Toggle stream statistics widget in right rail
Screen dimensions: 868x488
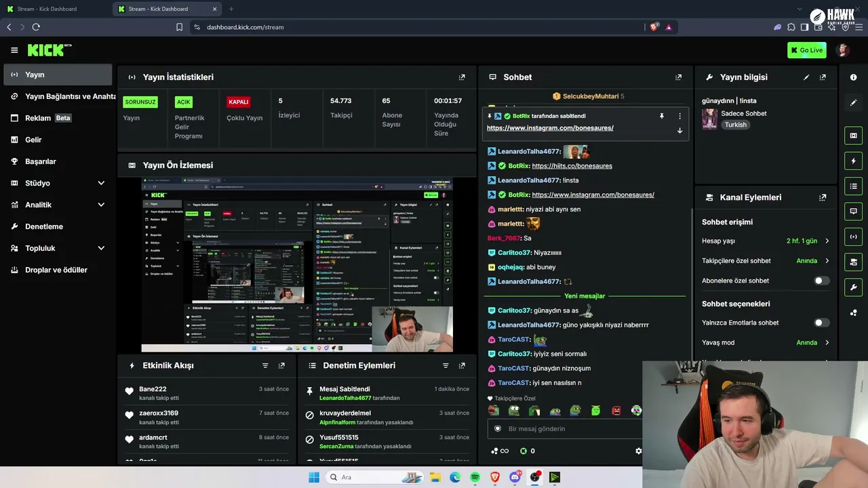853,237
